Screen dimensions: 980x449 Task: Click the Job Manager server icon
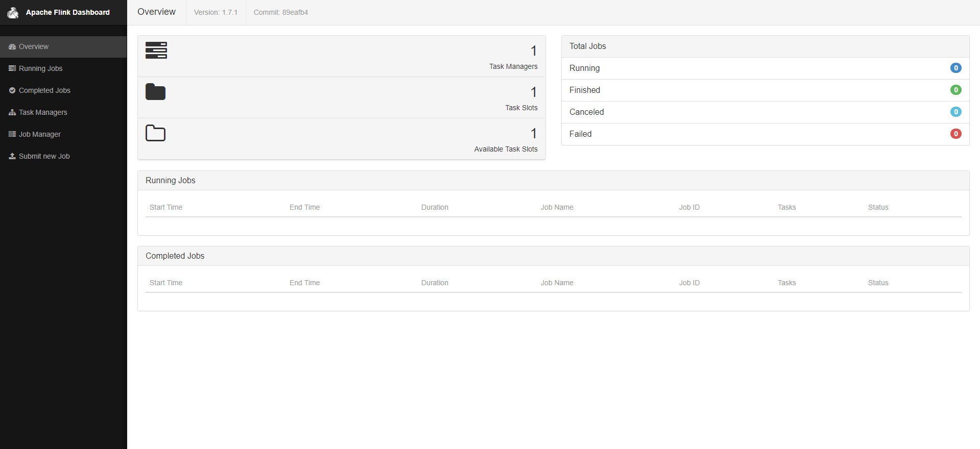coord(12,134)
